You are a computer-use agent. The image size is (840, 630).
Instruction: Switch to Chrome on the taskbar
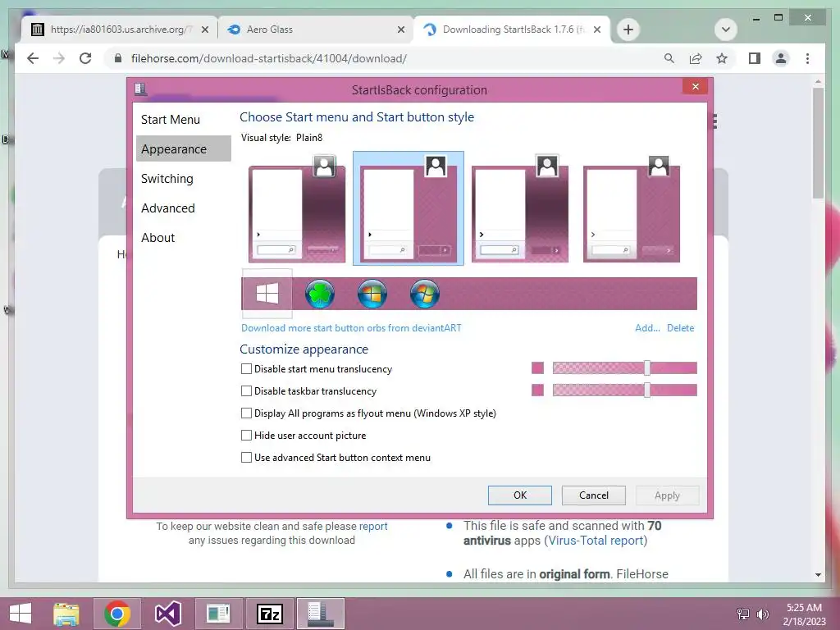117,614
